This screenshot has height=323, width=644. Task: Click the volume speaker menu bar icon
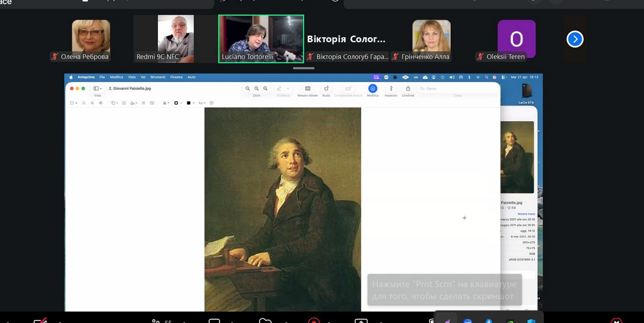tap(452, 77)
